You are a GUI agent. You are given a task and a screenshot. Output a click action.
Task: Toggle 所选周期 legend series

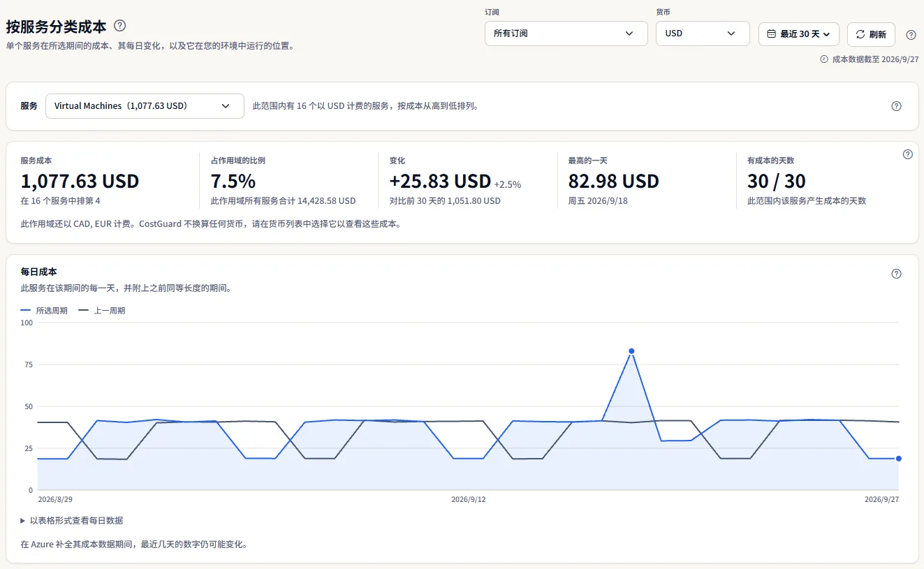45,311
